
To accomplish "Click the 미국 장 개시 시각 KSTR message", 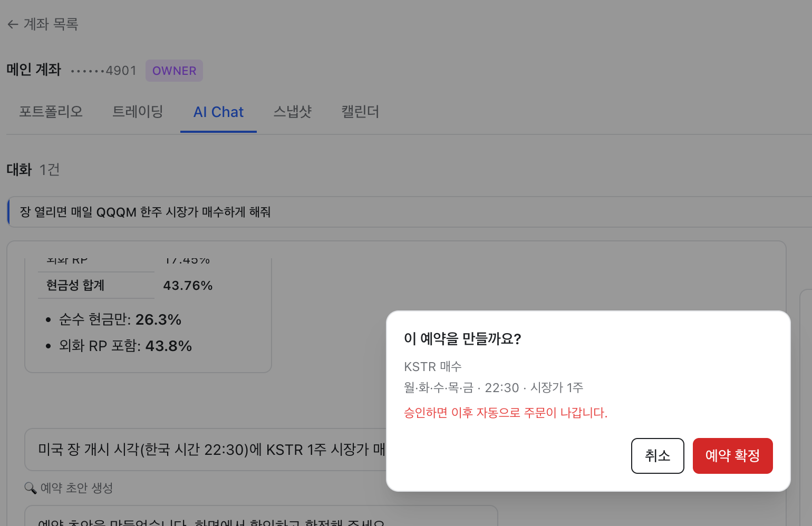I will [x=211, y=450].
